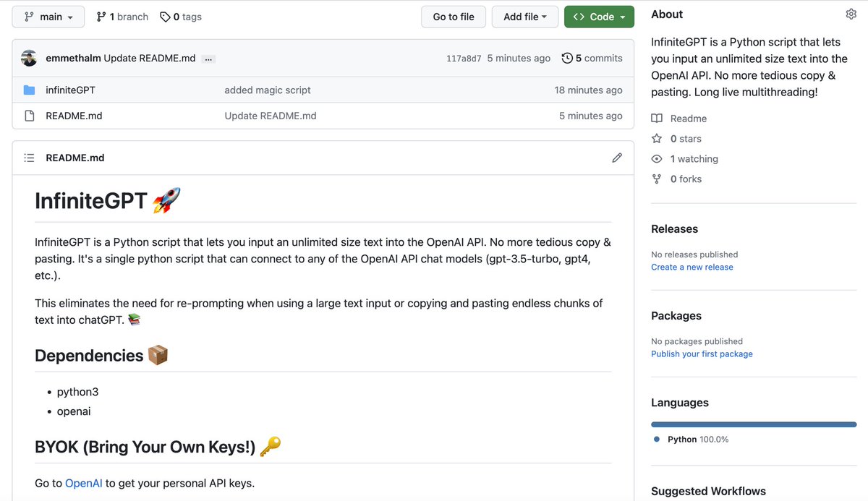Open README.md in the file list
Image resolution: width=868 pixels, height=501 pixels.
click(74, 116)
